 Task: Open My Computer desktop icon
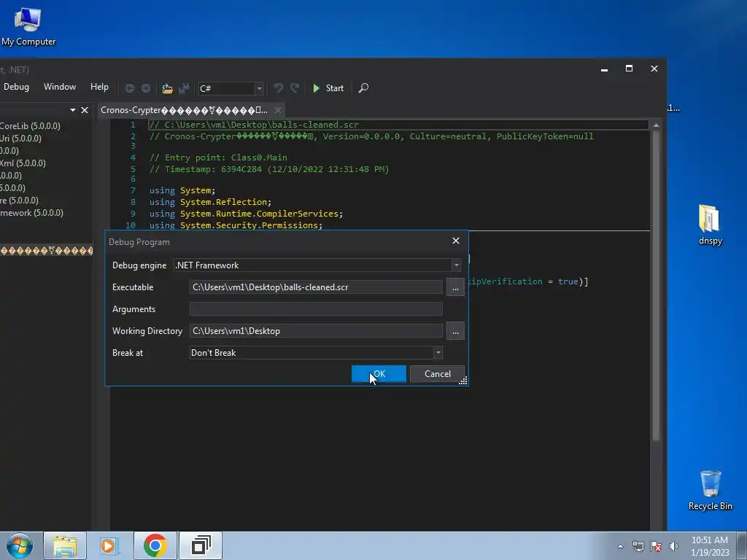tap(28, 27)
